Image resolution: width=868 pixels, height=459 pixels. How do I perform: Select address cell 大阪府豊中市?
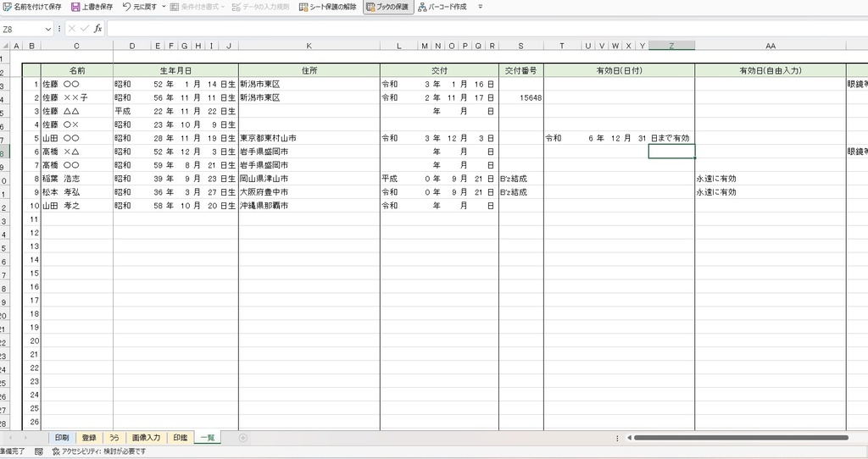[x=309, y=192]
